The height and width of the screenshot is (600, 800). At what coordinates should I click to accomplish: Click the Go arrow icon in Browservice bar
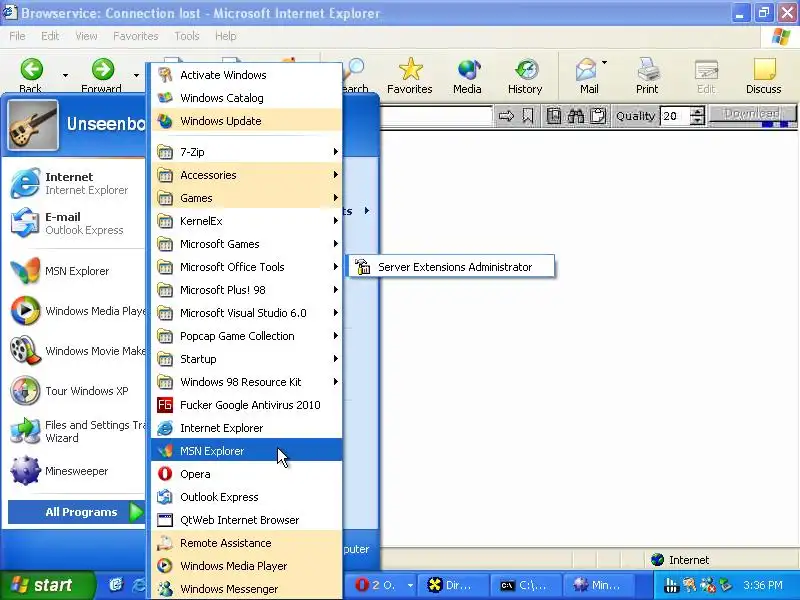(x=506, y=116)
